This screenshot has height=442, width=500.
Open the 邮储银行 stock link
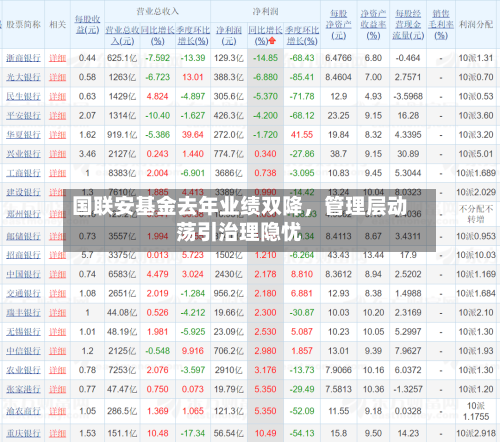[23, 236]
